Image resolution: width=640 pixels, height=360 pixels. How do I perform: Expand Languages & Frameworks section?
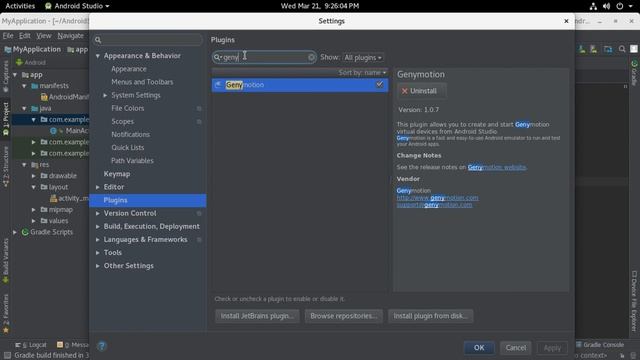(x=98, y=240)
